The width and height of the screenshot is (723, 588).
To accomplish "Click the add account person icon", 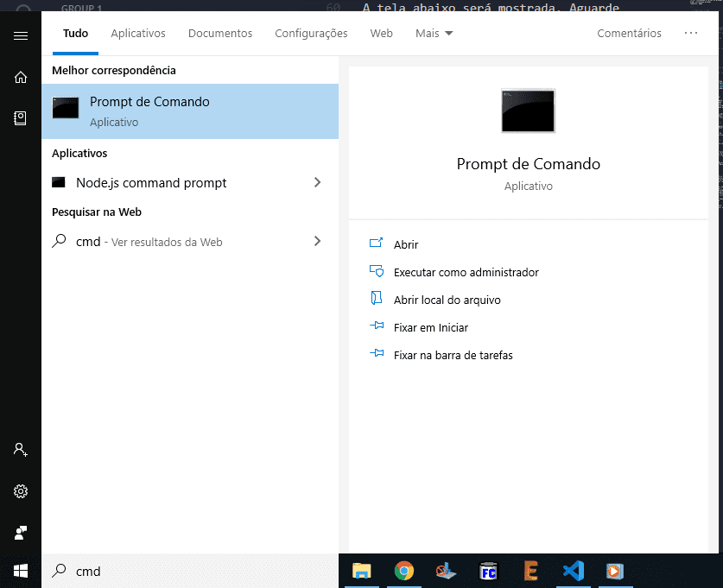I will click(x=20, y=449).
